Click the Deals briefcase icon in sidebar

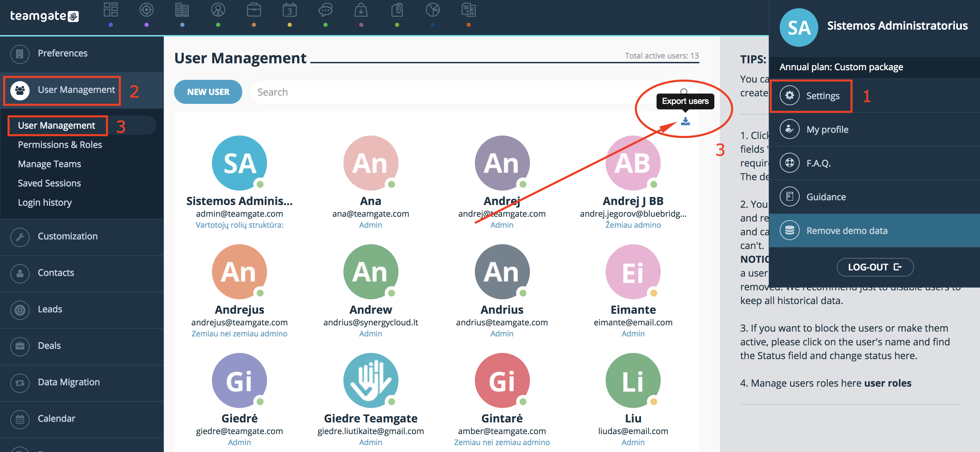(20, 346)
